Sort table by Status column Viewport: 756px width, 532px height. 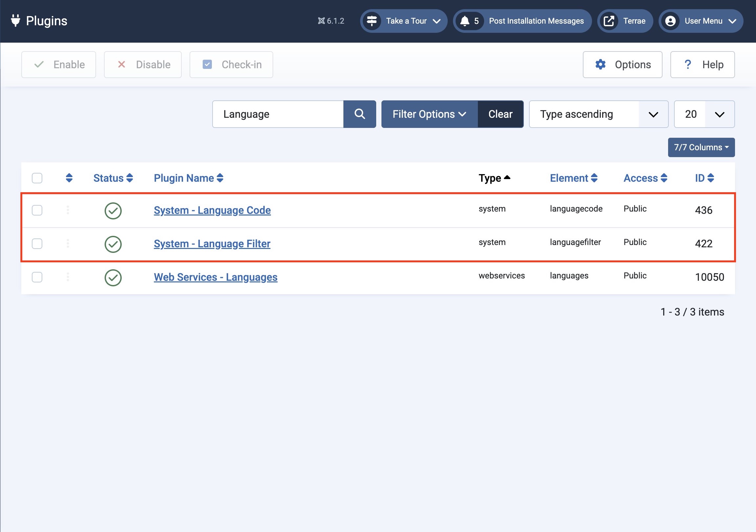click(113, 178)
